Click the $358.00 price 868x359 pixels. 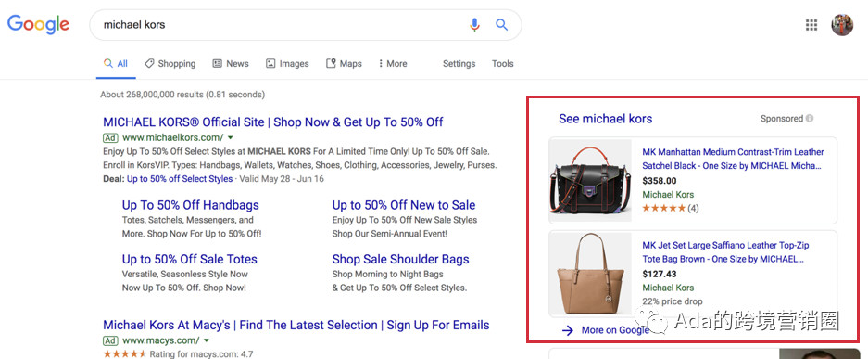660,181
